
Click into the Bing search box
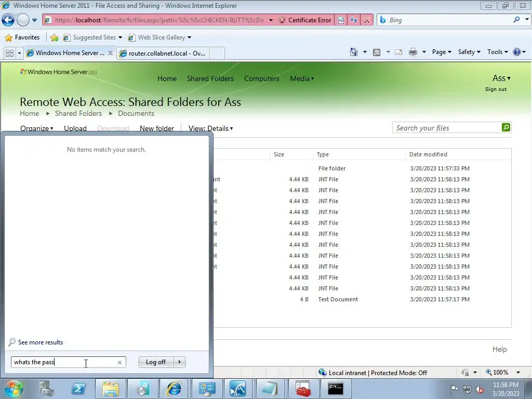[445, 20]
